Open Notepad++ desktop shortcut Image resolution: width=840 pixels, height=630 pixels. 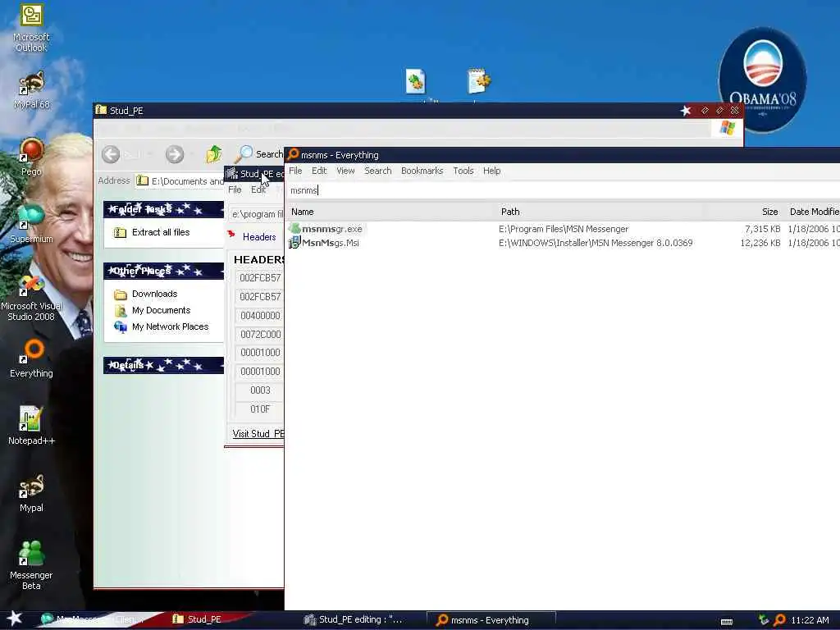coord(31,426)
